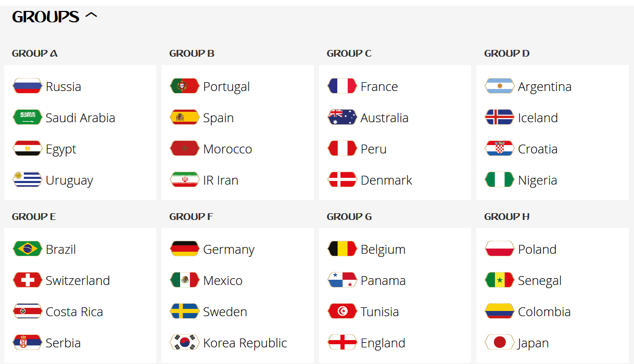Click the Panama flag icon
Screen dimensions: 634x364
coord(343,280)
